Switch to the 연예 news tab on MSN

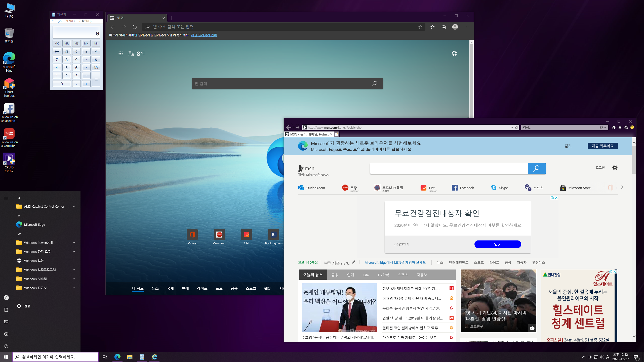click(350, 275)
